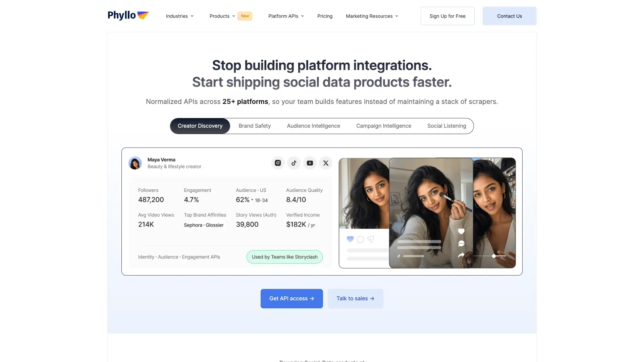
Task: Click Beauty & lifestyle creator subtitle
Action: pos(174,167)
